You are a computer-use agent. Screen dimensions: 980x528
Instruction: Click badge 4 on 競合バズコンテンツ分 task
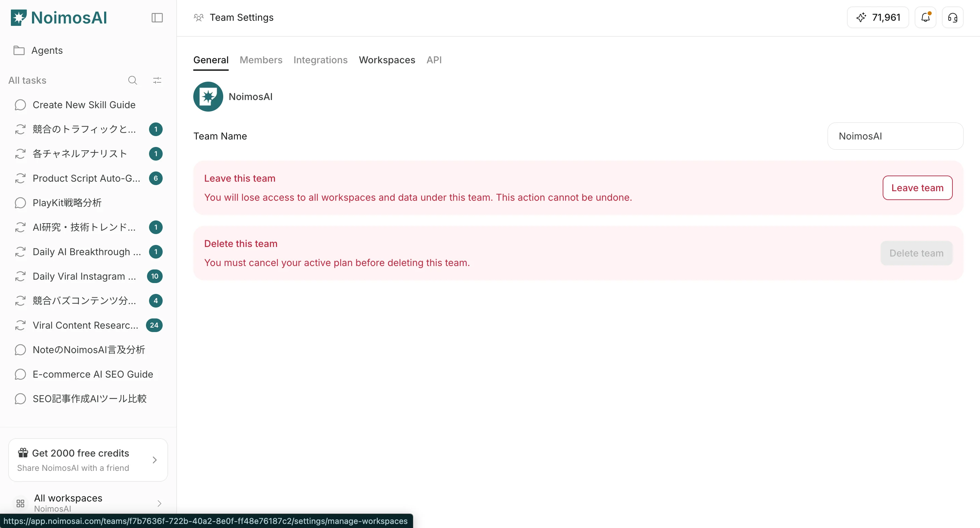156,301
